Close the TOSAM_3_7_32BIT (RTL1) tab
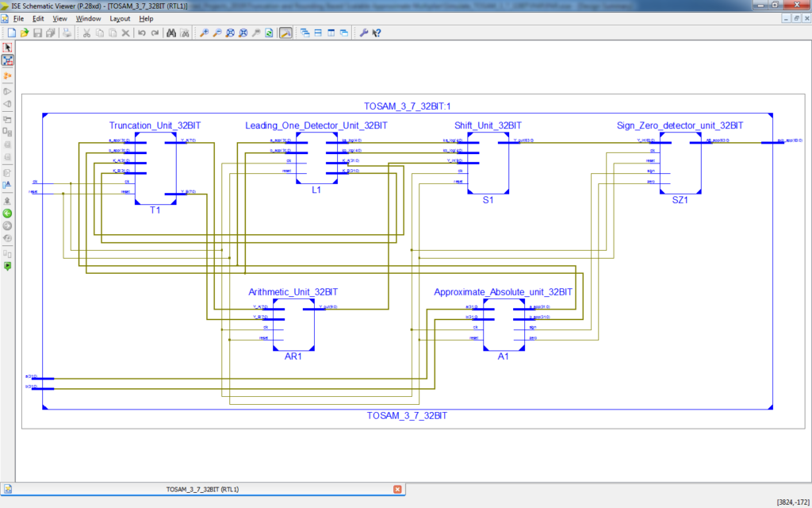Viewport: 812px width, 508px height. [x=397, y=489]
